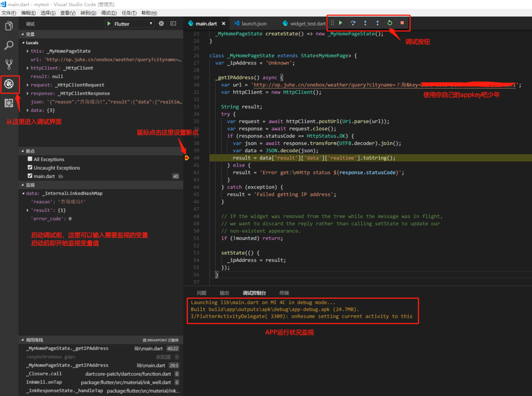
Task: Open the Extensions view icon
Action: pyautogui.click(x=9, y=103)
